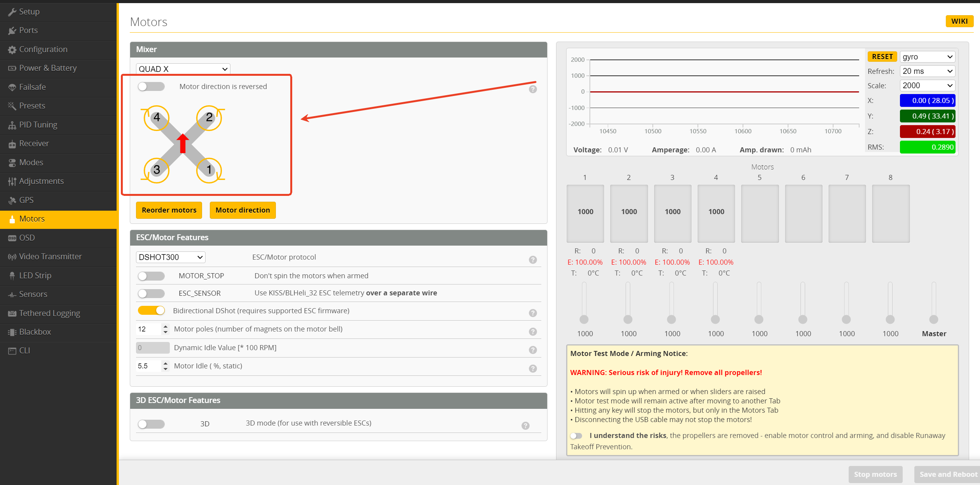980x485 pixels.
Task: Click the Reorder motors button
Action: 169,210
